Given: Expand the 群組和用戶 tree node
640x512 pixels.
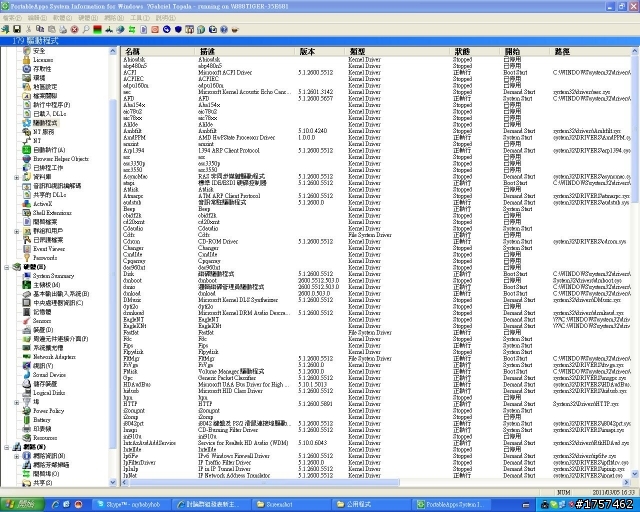Looking at the screenshot, I should (17, 231).
